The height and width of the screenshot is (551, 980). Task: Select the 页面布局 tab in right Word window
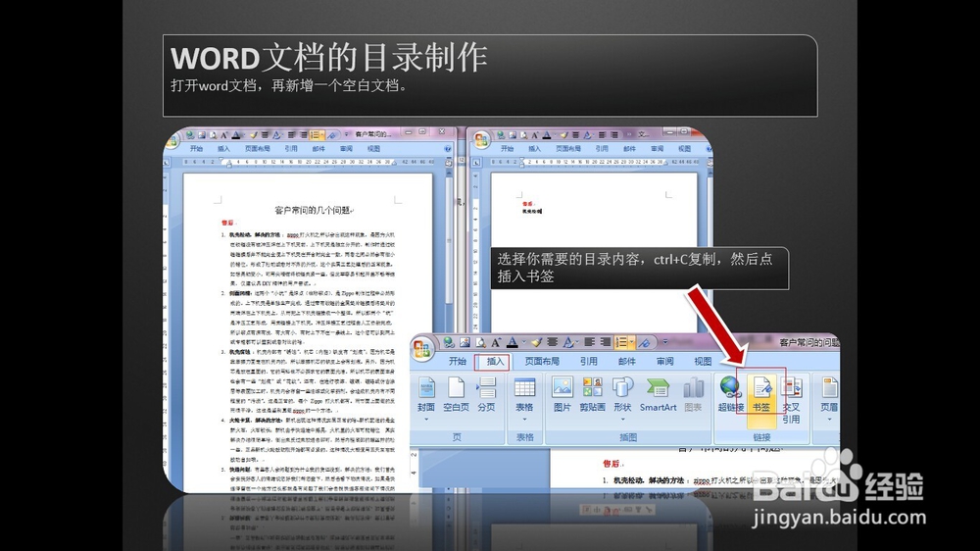tap(568, 149)
